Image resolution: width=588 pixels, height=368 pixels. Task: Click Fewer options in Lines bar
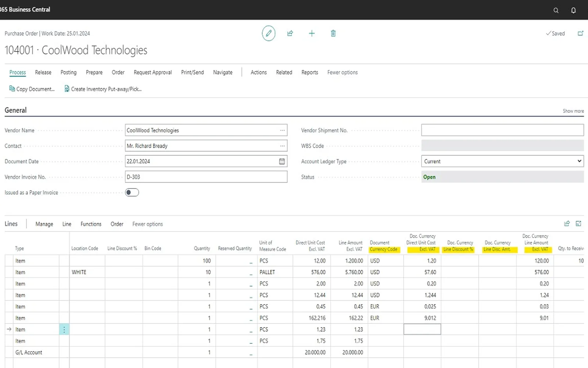[147, 224]
